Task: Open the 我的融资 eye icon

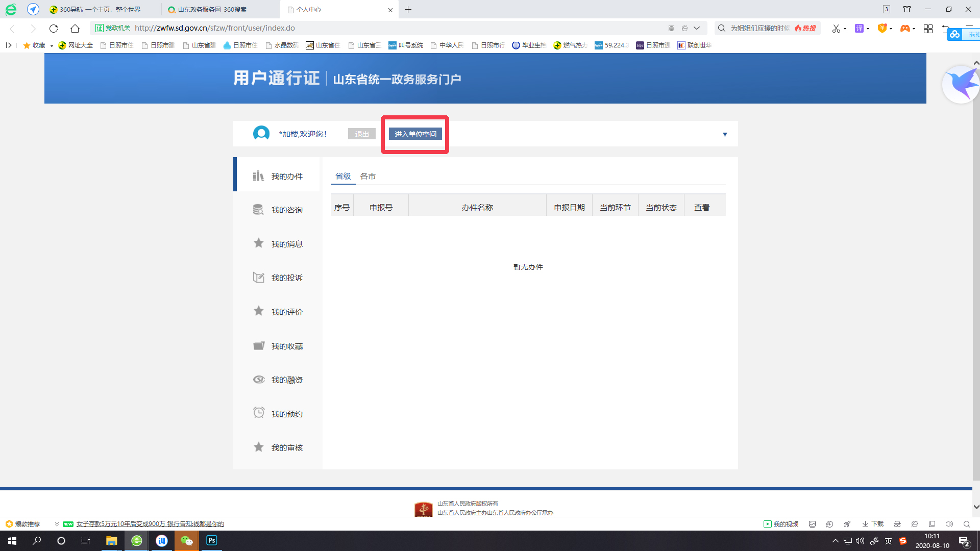Action: click(258, 380)
